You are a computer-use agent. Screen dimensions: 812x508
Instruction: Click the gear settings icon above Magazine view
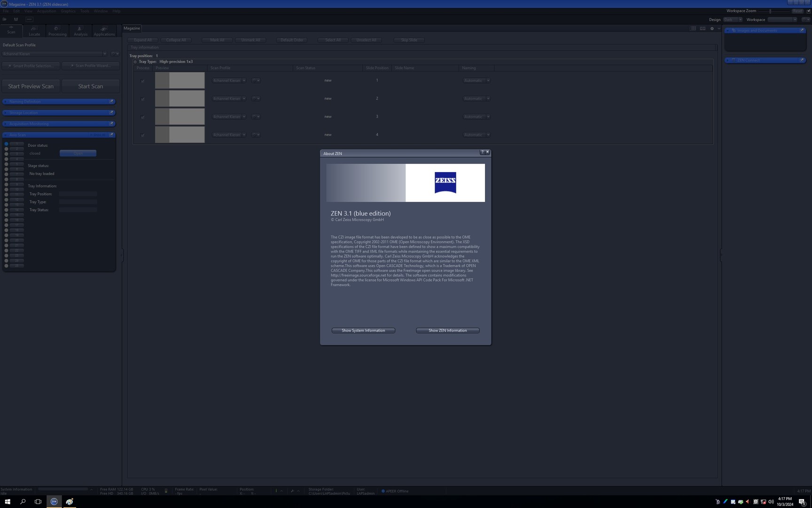pyautogui.click(x=712, y=29)
